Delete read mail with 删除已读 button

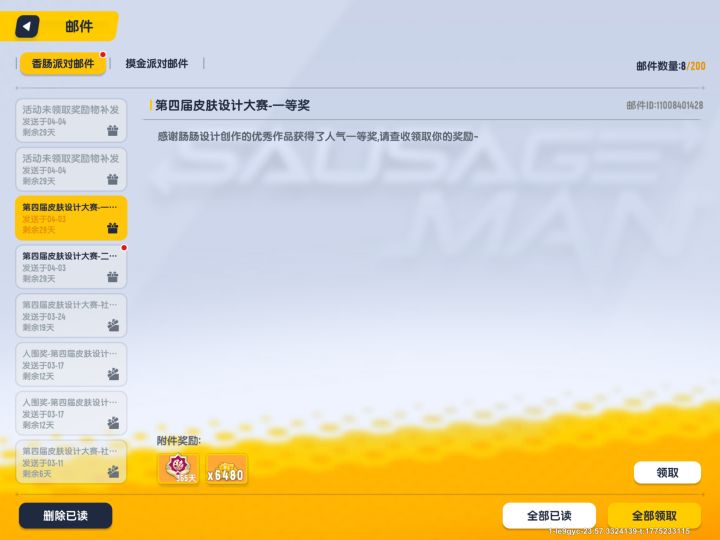(x=65, y=515)
